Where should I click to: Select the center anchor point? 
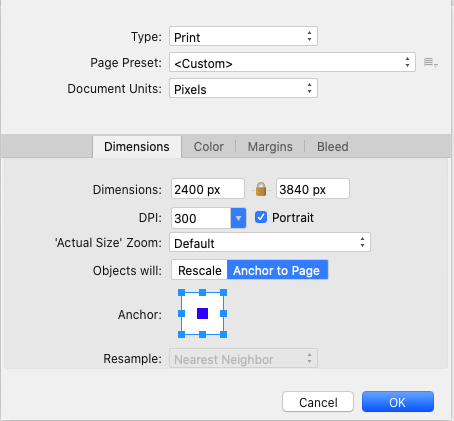(x=202, y=313)
